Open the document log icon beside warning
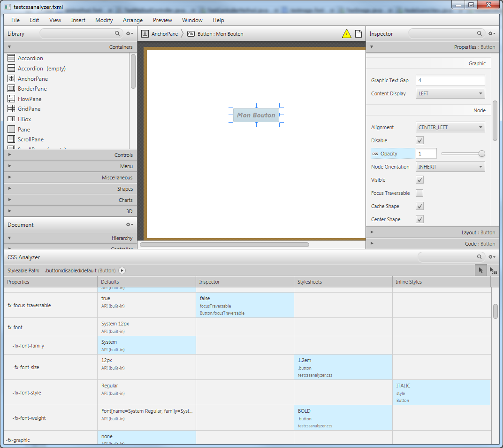This screenshot has height=448, width=503. click(x=358, y=34)
